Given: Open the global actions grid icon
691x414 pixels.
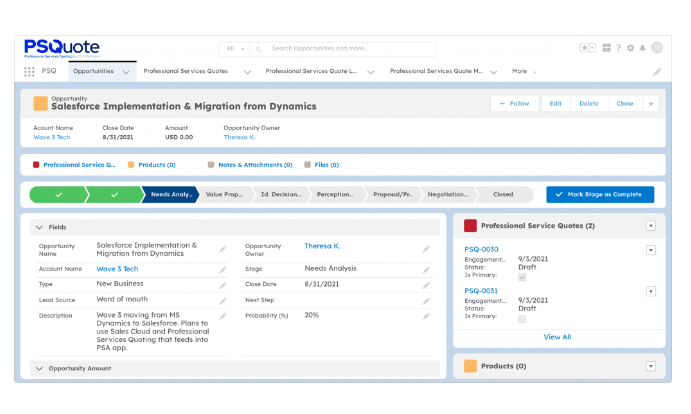Looking at the screenshot, I should [606, 48].
